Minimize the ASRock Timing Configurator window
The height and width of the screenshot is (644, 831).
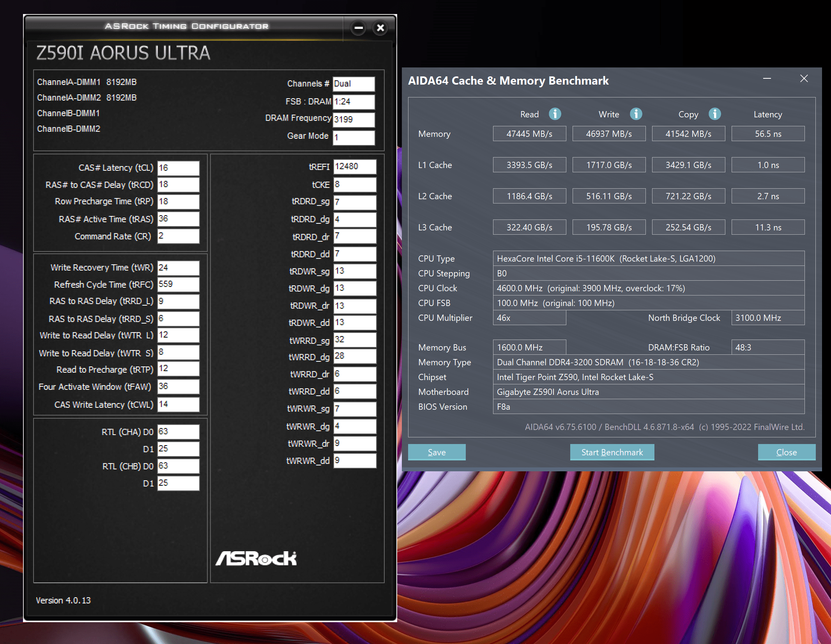[359, 28]
